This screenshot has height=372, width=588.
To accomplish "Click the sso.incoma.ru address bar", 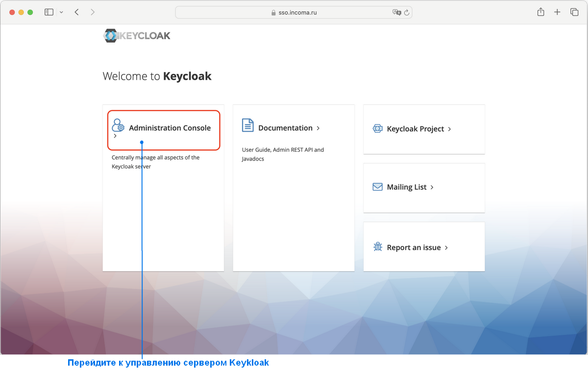I will point(294,12).
